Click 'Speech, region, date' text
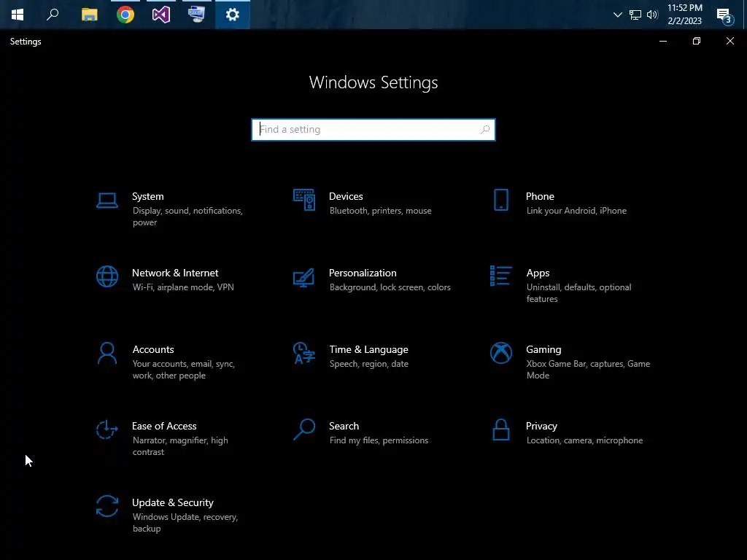 [x=368, y=364]
